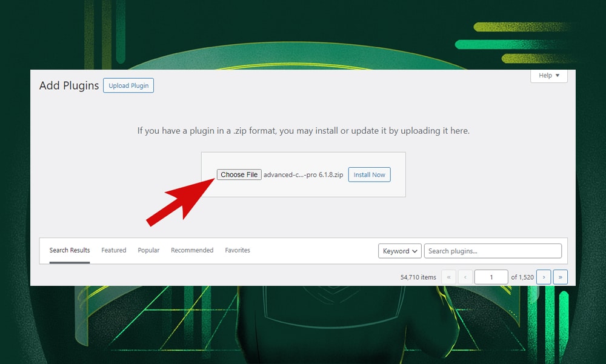This screenshot has width=606, height=364.
Task: Show your Favorites plugins tab
Action: 238,250
